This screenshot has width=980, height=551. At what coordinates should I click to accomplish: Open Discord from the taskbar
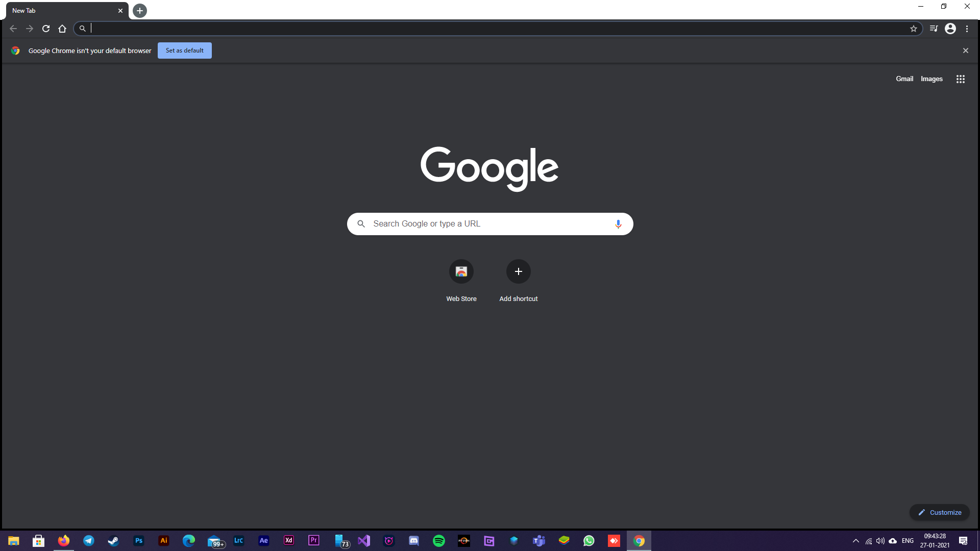coord(414,541)
